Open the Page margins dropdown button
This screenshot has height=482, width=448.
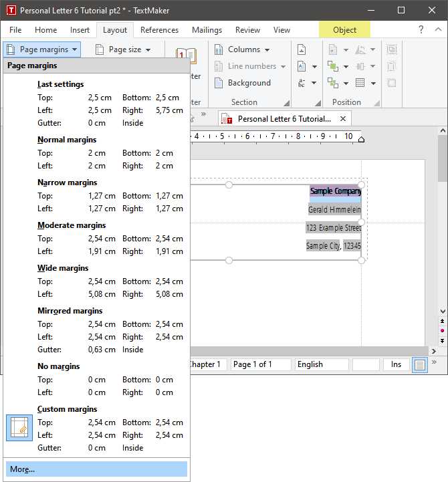[x=42, y=49]
